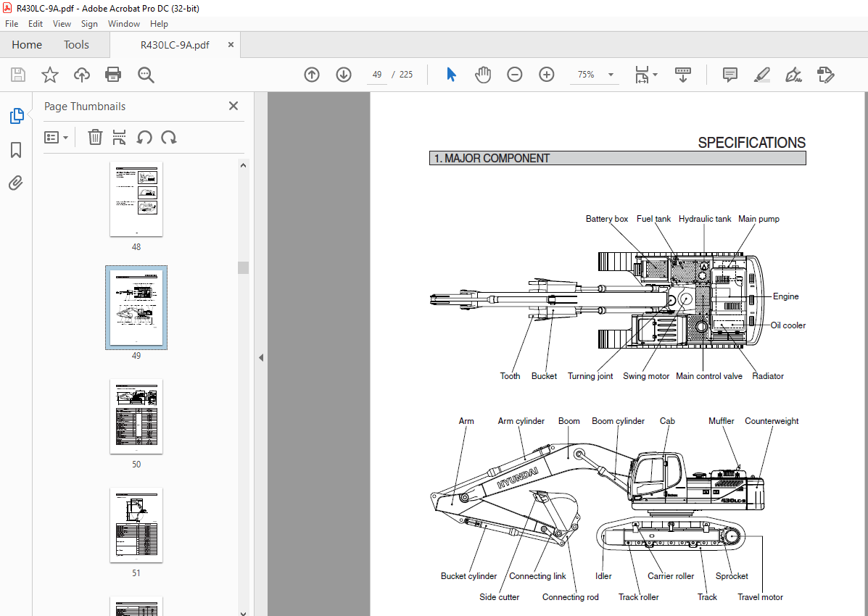
Task: Go to previous page with up arrow
Action: tap(312, 75)
